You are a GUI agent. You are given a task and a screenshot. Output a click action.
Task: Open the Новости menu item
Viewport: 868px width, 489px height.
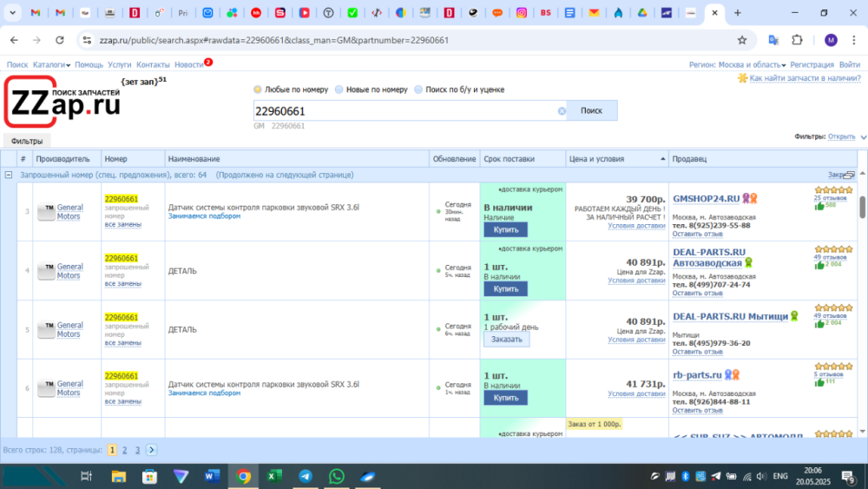(188, 65)
